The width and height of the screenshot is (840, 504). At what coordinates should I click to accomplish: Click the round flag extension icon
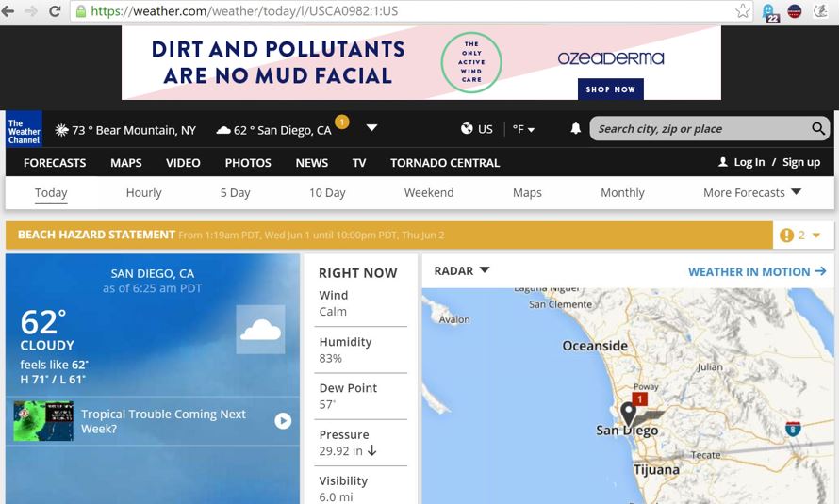[795, 10]
